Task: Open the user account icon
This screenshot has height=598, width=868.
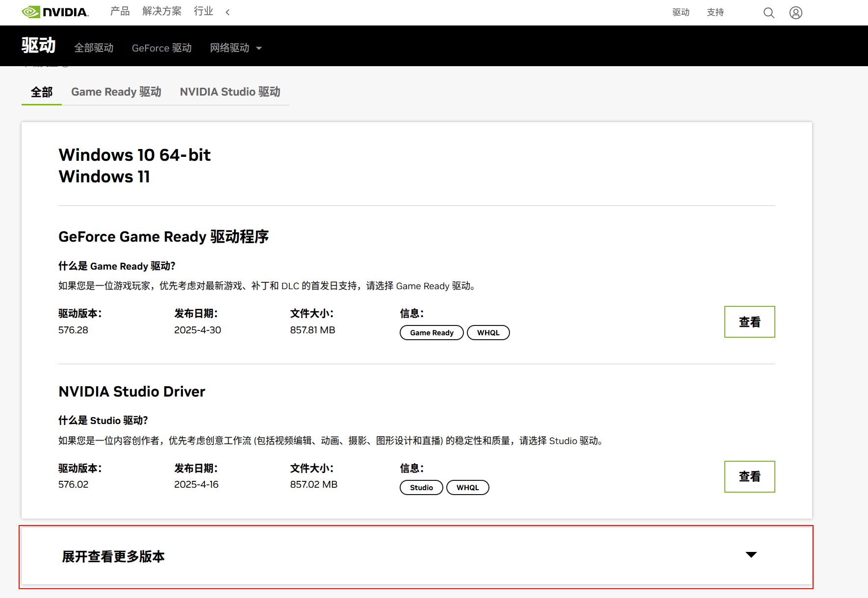Action: tap(796, 13)
